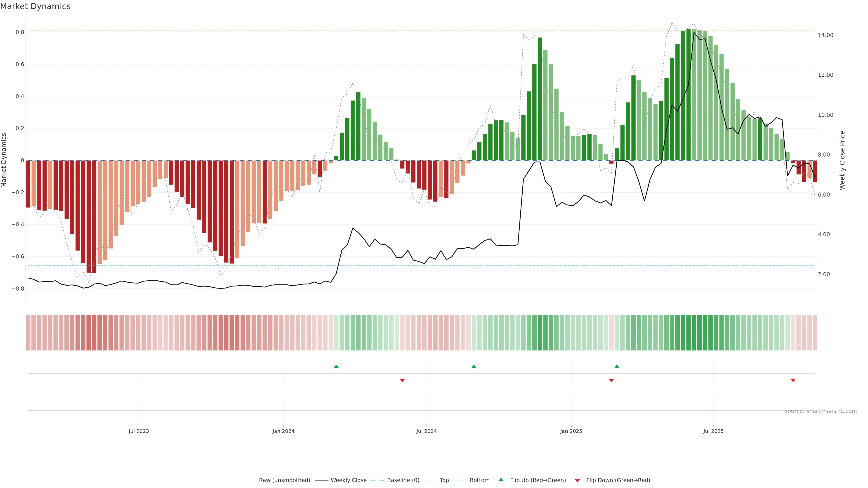The width and height of the screenshot is (868, 488).
Task: Click the earliest green flip-up triangle marker
Action: [x=336, y=366]
